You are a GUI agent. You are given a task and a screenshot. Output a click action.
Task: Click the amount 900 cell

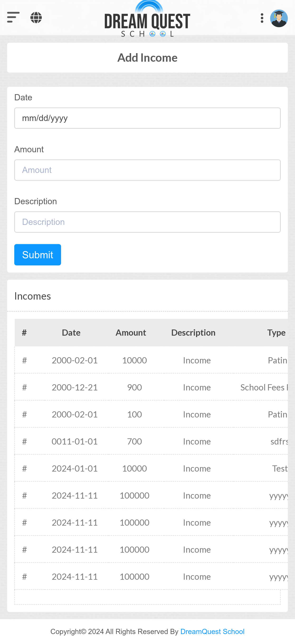(x=134, y=387)
